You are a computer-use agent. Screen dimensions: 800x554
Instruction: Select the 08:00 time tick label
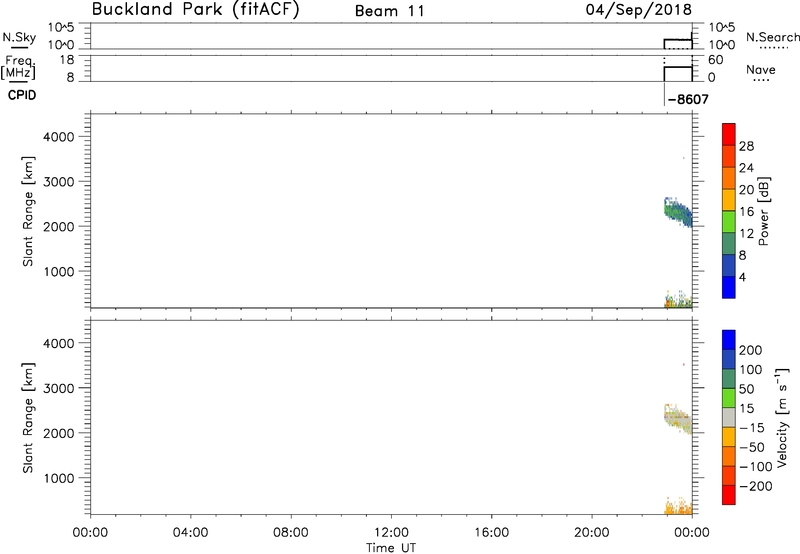coord(290,533)
